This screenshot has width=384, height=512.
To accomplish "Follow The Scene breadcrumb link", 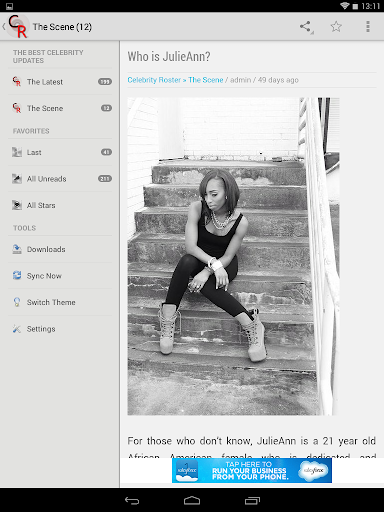I will (x=206, y=80).
